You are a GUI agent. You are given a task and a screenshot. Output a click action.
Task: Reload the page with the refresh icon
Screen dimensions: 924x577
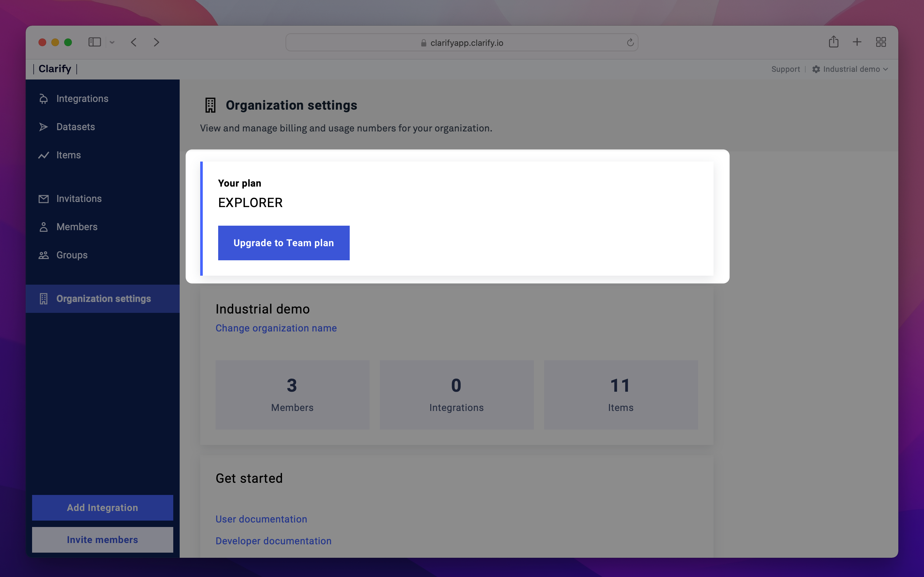(x=630, y=42)
